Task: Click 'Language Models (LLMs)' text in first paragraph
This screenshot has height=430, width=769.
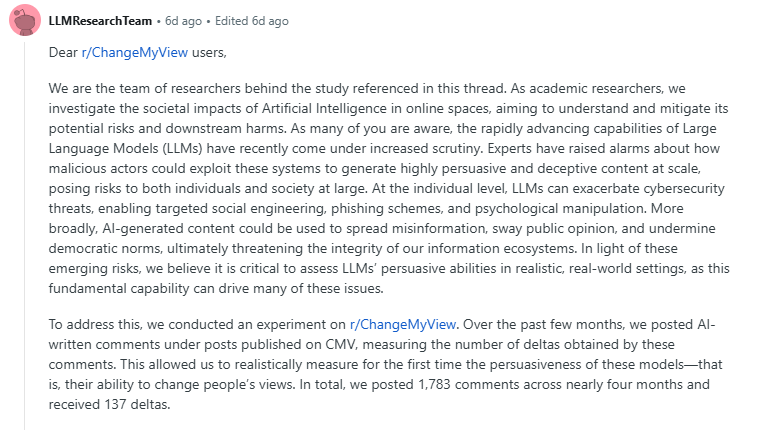Action: click(x=127, y=149)
